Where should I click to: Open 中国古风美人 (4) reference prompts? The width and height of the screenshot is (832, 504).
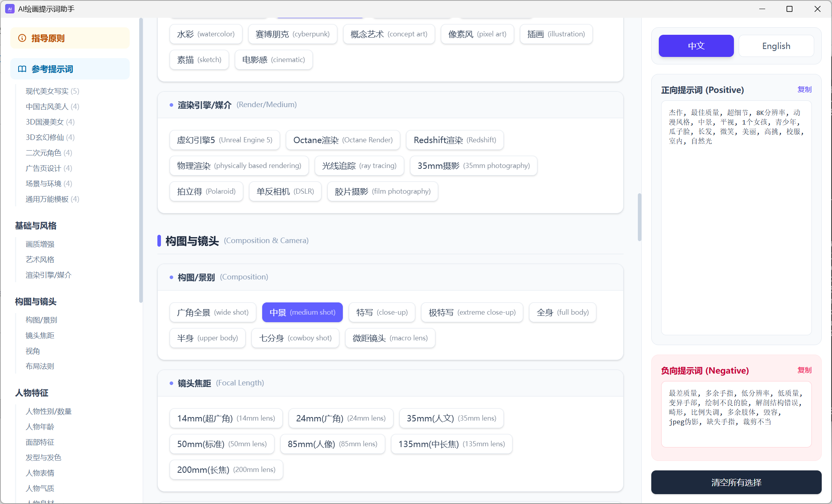click(x=53, y=107)
